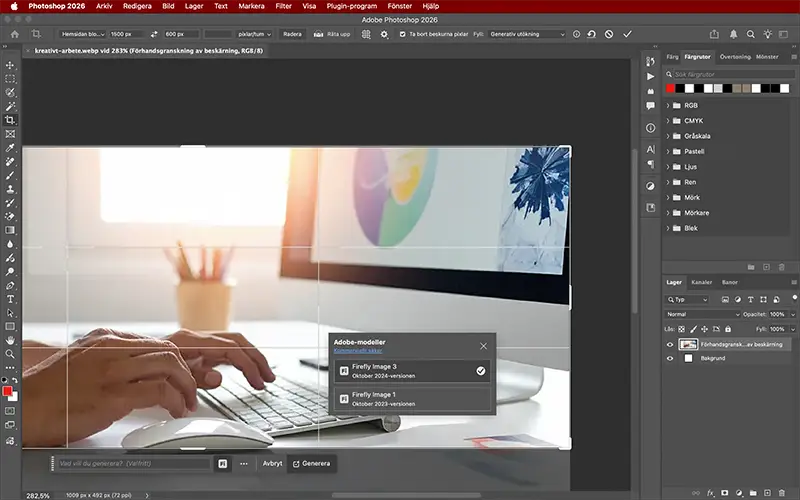Select the Clone Stamp tool
The image size is (800, 500).
pyautogui.click(x=10, y=189)
